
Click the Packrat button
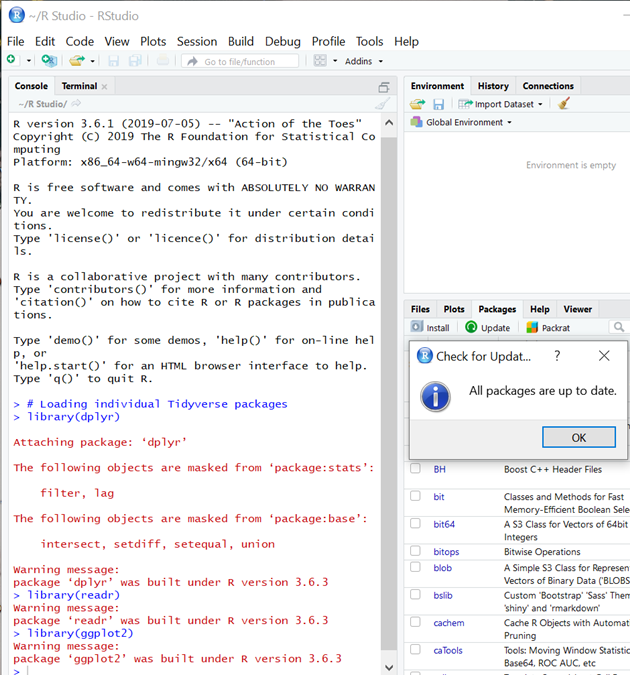[548, 328]
